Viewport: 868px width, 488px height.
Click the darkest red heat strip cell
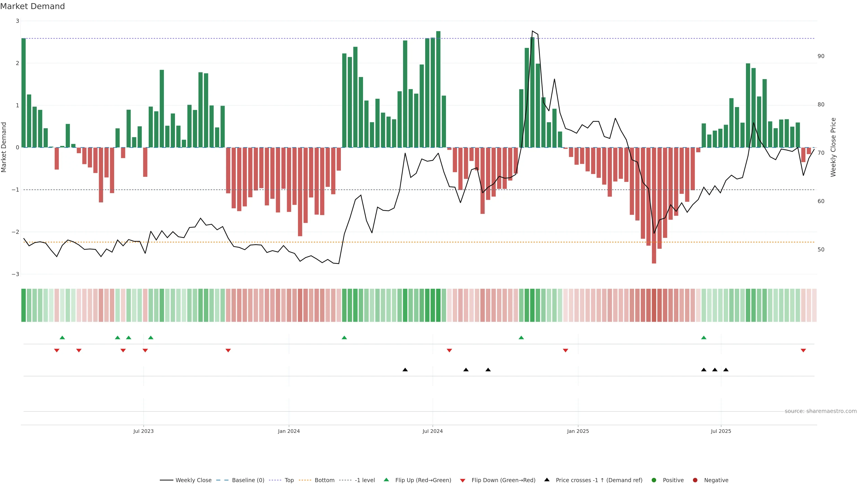point(654,305)
